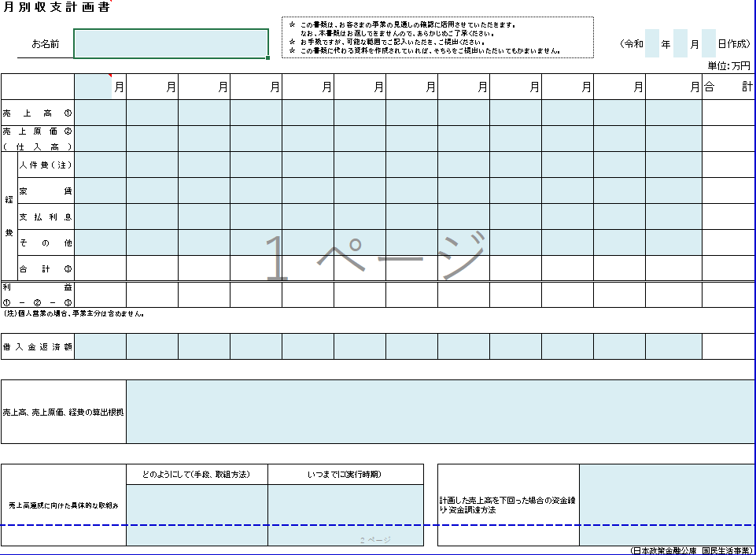This screenshot has height=555, width=756.
Task: Select 売上高① cell in the first month column
Action: [100, 113]
